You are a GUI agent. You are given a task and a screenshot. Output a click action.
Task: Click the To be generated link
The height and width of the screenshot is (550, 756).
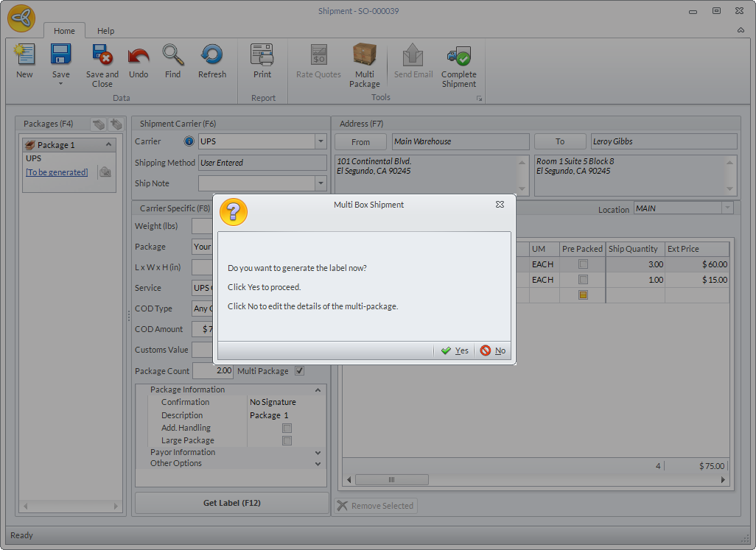coord(57,172)
